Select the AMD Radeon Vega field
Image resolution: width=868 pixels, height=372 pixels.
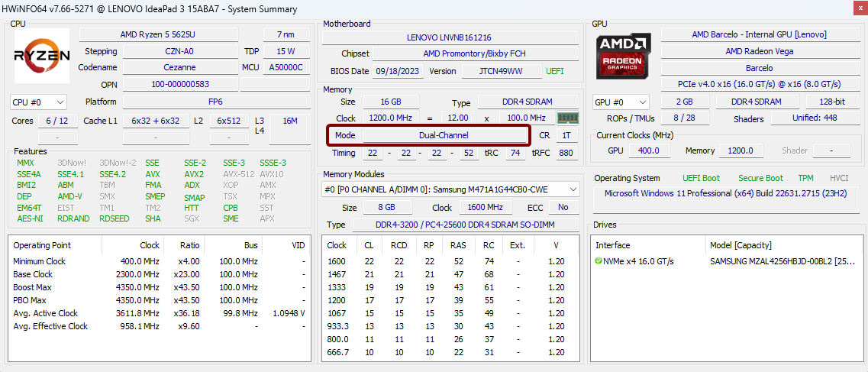click(759, 51)
